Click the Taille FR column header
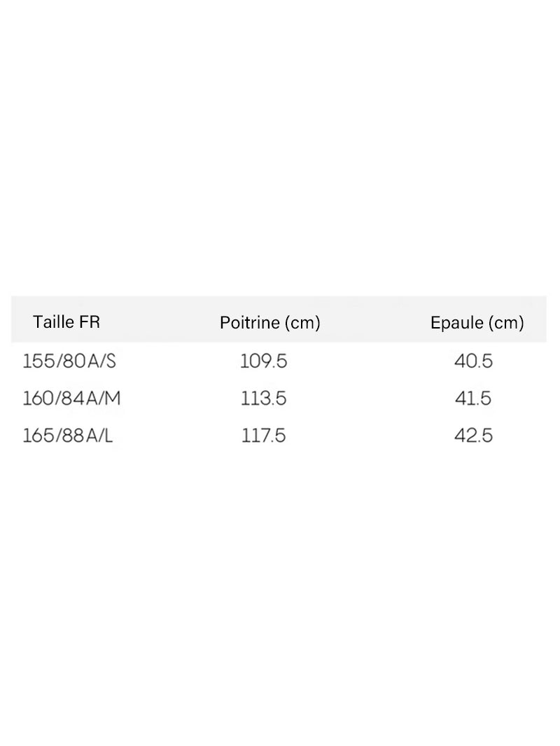The height and width of the screenshot is (746, 560). tap(66, 322)
